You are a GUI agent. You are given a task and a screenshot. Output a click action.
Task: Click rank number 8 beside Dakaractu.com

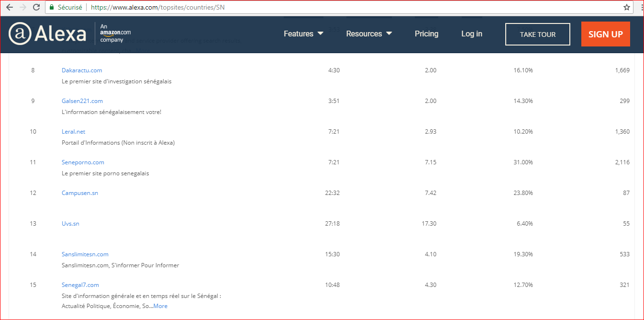point(33,70)
